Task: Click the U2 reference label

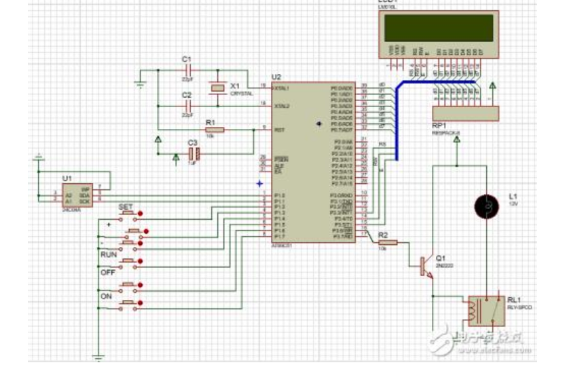Action: (276, 77)
